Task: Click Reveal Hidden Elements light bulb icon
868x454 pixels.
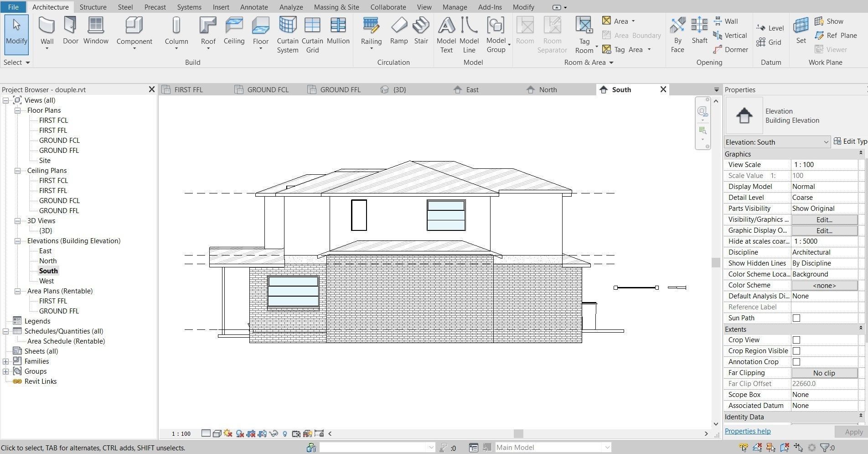Action: coord(285,433)
